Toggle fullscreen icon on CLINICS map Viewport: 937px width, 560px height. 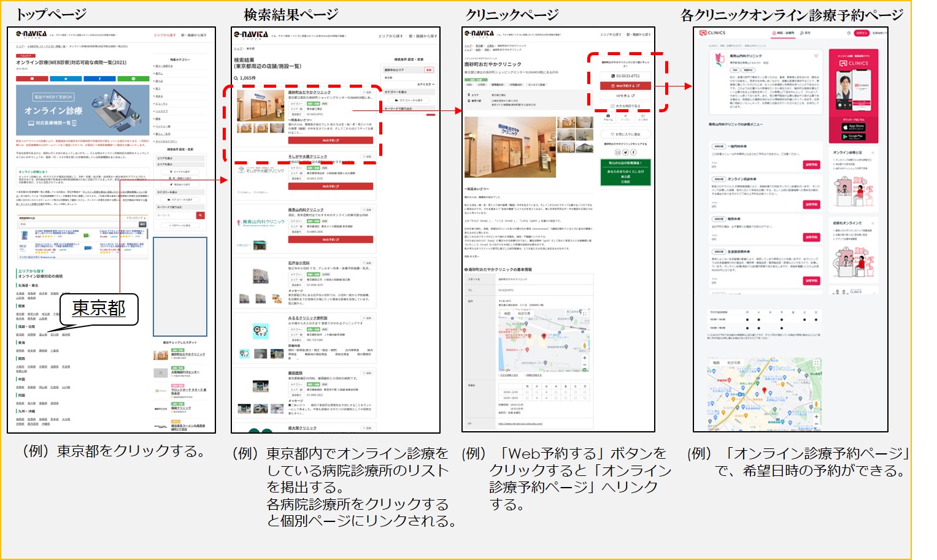click(x=816, y=364)
